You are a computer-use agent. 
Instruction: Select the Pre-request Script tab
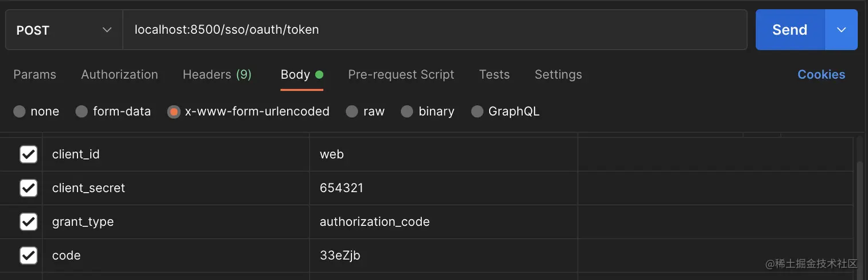coord(401,75)
